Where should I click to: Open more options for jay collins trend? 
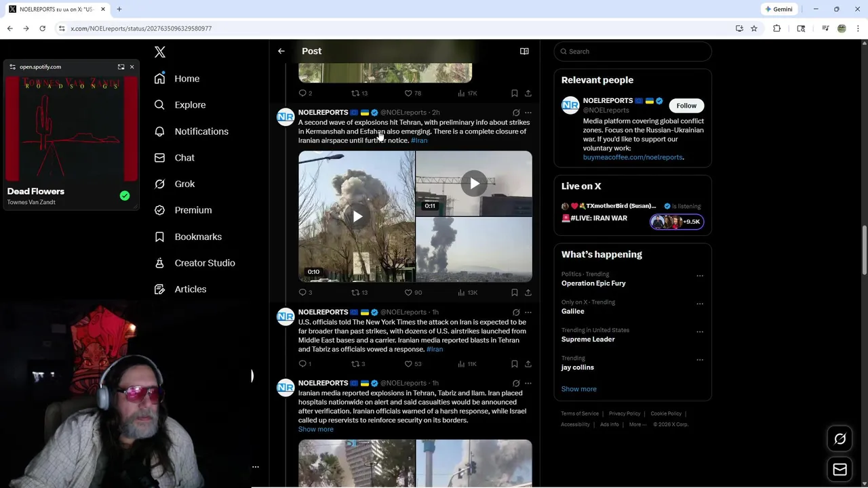(x=700, y=359)
